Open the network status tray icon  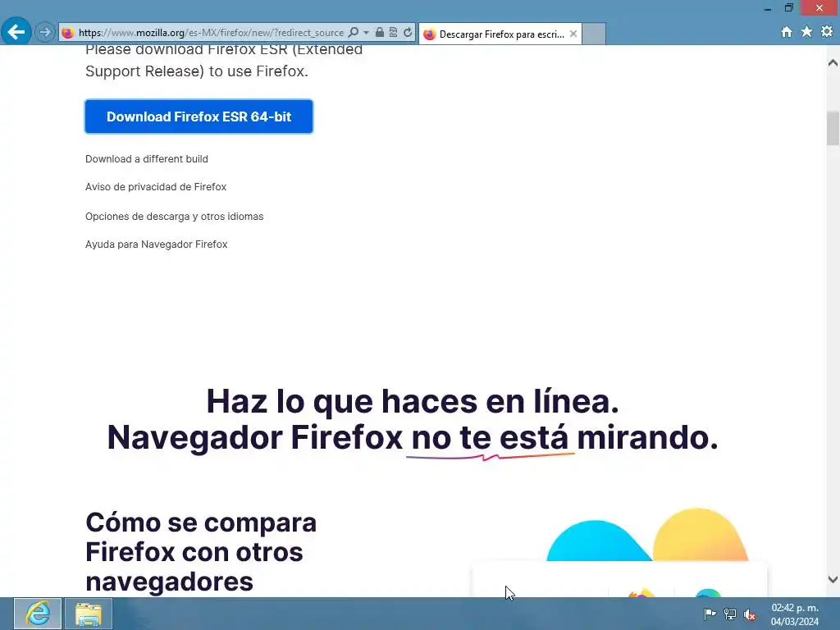pos(729,614)
